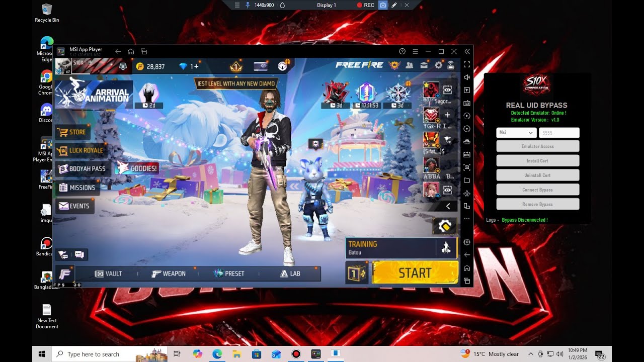644x362 pixels.
Task: Open the rank badge icon in top bar
Action: pos(236,66)
